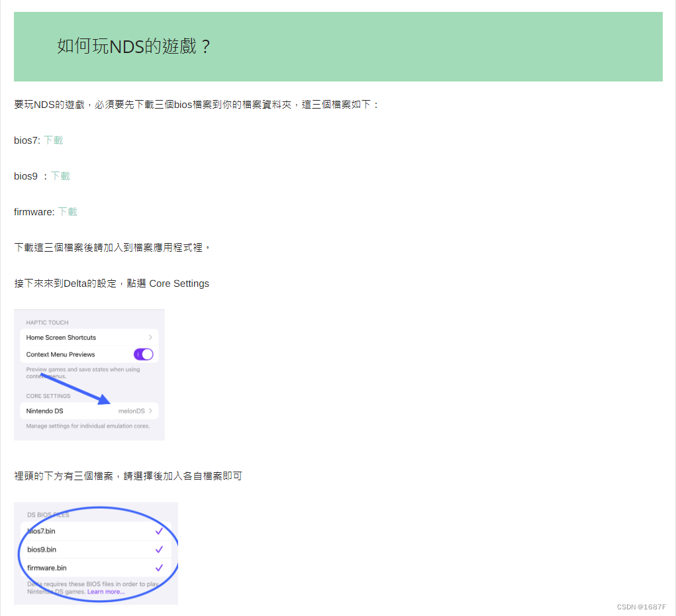Click the Delta settings screenshot image
The image size is (676, 616).
tap(89, 375)
